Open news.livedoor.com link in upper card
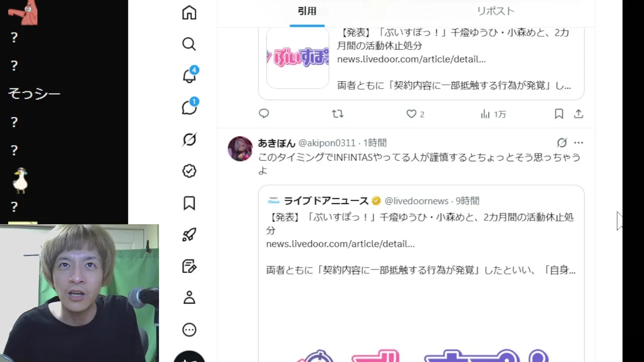 point(411,59)
